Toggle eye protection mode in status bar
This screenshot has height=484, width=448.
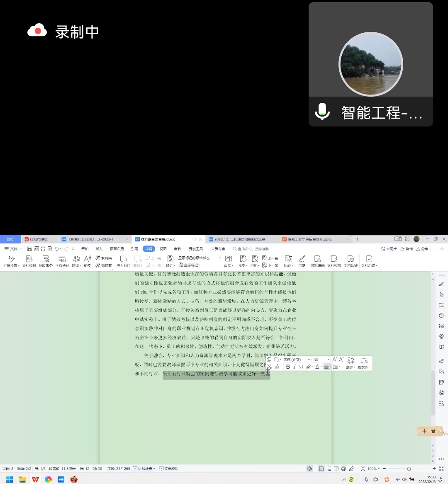309,469
